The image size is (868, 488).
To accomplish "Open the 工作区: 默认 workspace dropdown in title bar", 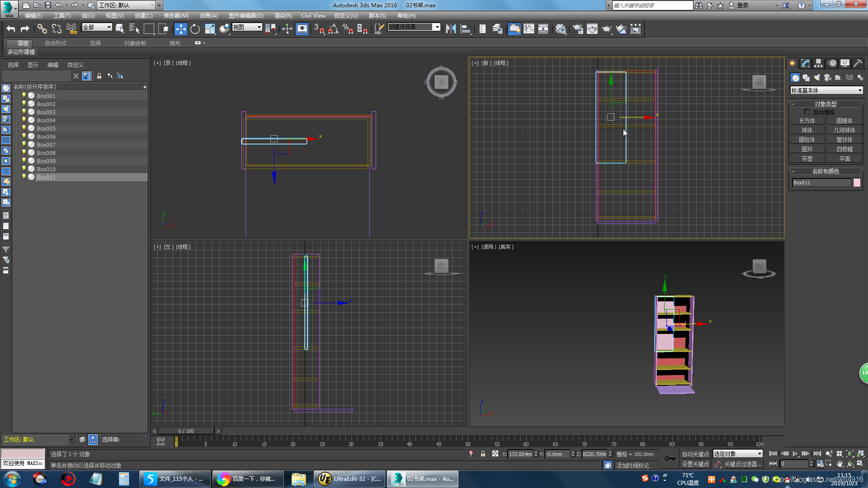I will pos(127,5).
